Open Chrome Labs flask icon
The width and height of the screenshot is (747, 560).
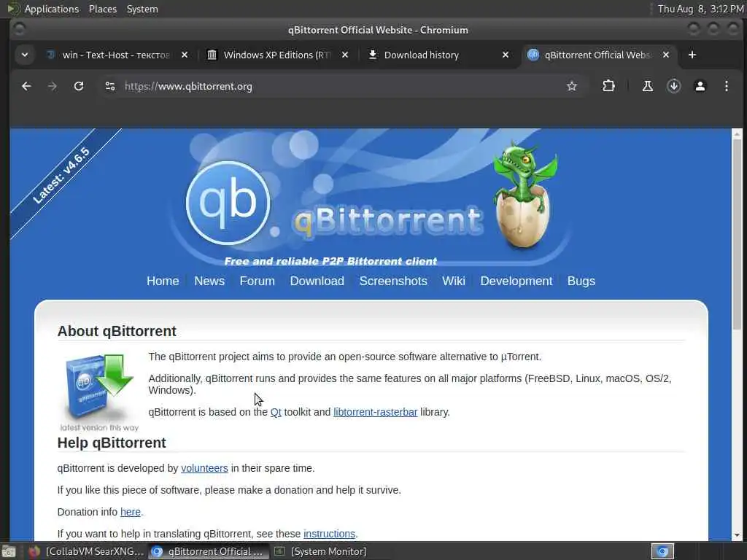click(648, 86)
